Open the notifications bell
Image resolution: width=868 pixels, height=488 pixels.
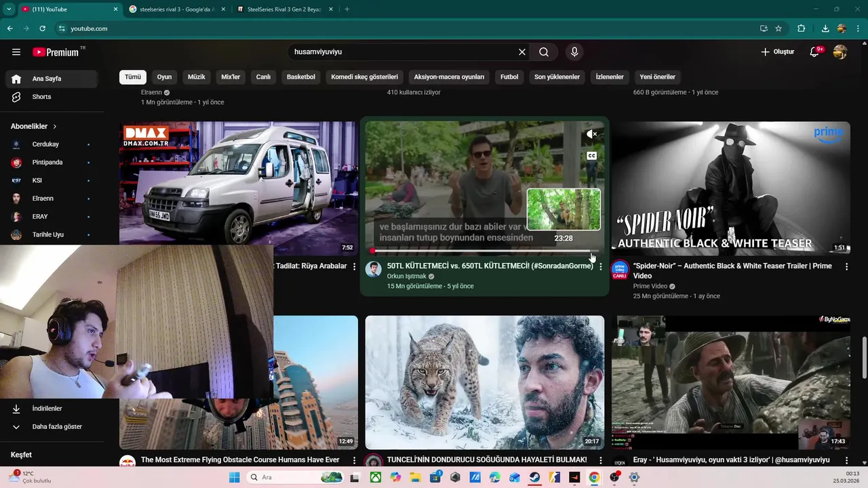pyautogui.click(x=815, y=52)
